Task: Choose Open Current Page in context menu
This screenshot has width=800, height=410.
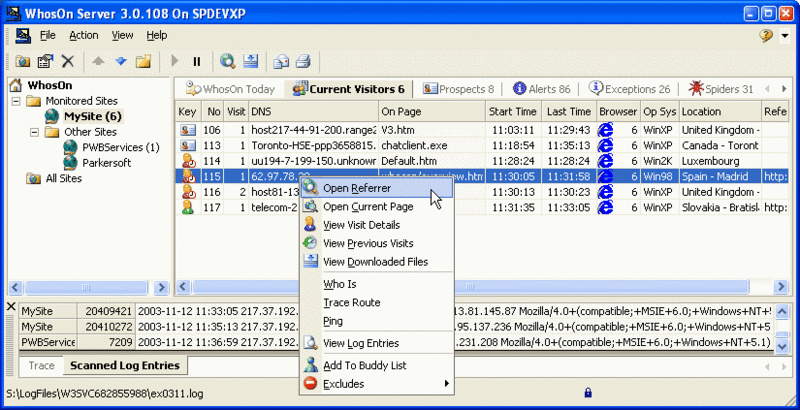Action: coord(377,207)
